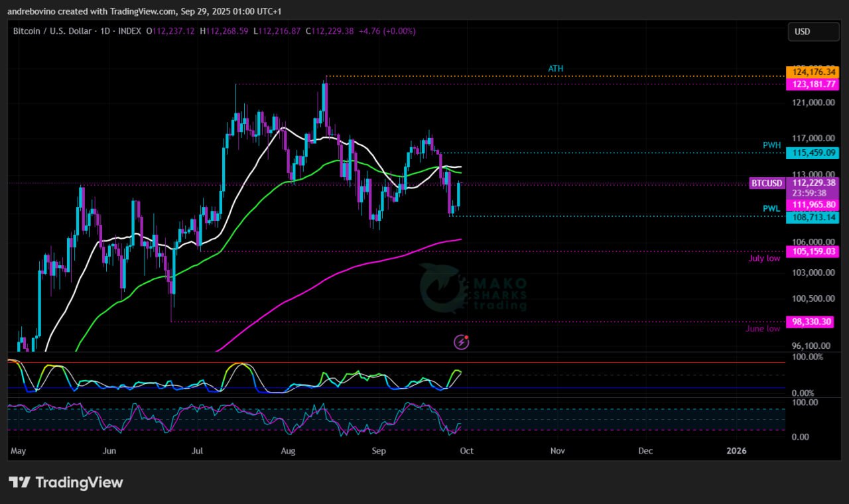Click the 2026 label on the time axis
Viewport: 849px width, 504px height.
pos(736,451)
